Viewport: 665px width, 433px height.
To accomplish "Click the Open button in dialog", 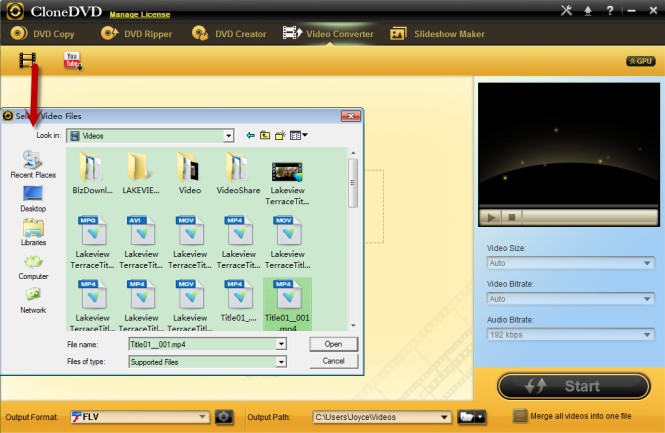I will [x=333, y=344].
